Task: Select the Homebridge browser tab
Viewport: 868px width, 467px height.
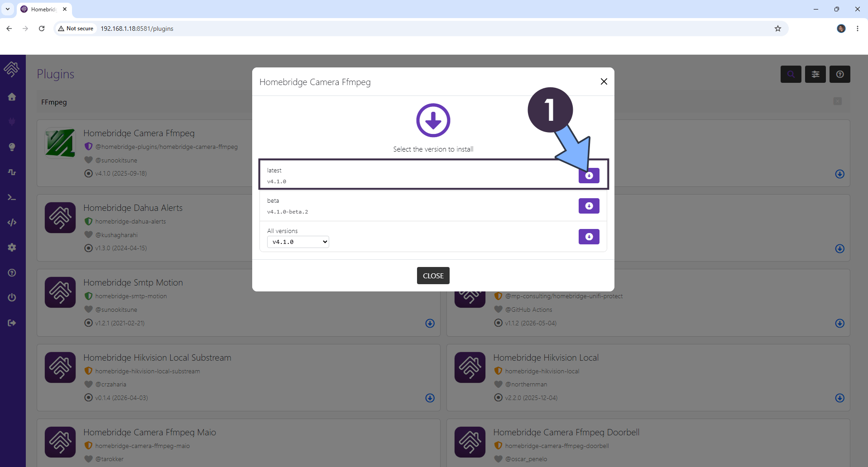Action: [44, 9]
